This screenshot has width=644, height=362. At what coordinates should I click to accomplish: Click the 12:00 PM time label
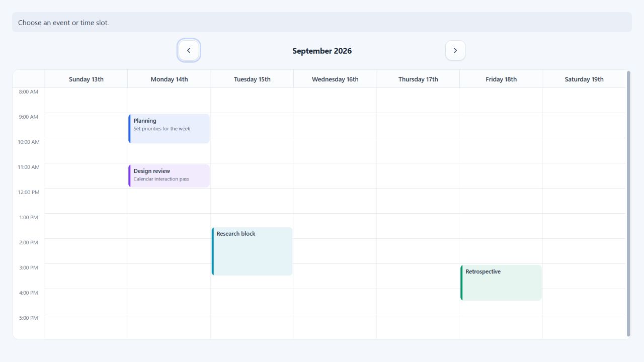coord(29,193)
